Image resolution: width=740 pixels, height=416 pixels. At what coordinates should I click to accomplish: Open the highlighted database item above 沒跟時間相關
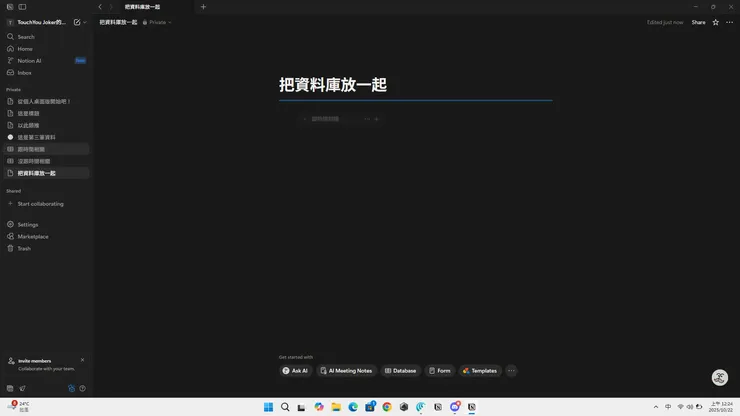46,149
